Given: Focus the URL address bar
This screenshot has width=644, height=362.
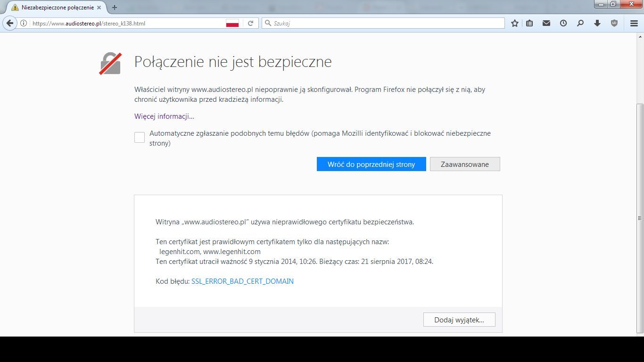Looking at the screenshot, I should pyautogui.click(x=127, y=23).
